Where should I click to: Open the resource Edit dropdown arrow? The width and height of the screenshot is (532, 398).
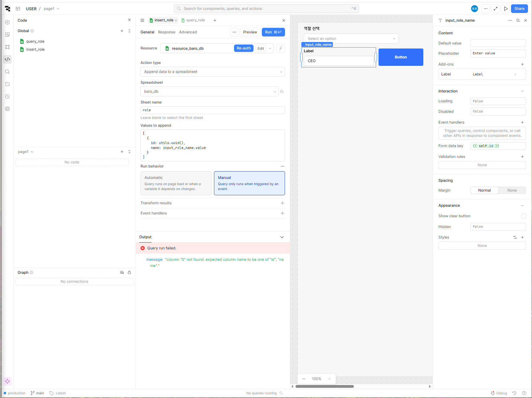(270, 49)
